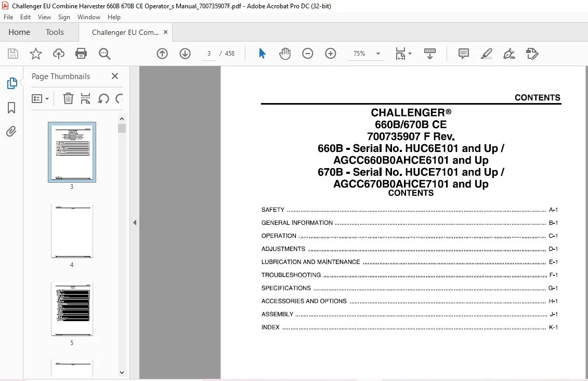Add the document to starred bookmarks
The width and height of the screenshot is (588, 381).
[36, 54]
